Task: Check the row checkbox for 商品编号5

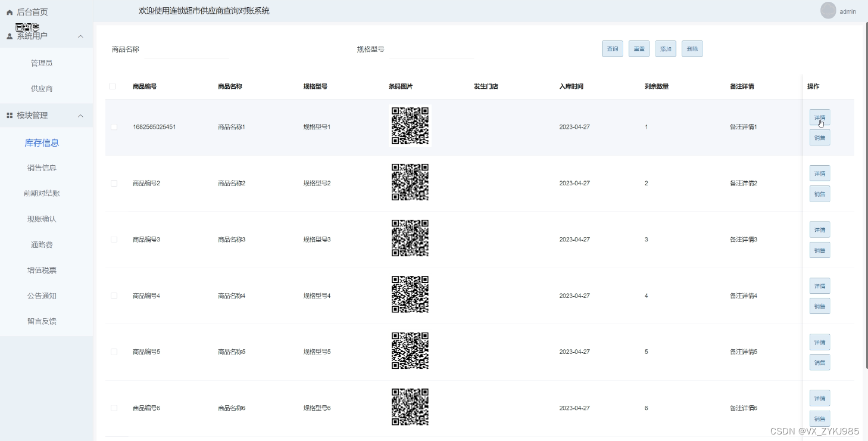Action: pos(114,352)
